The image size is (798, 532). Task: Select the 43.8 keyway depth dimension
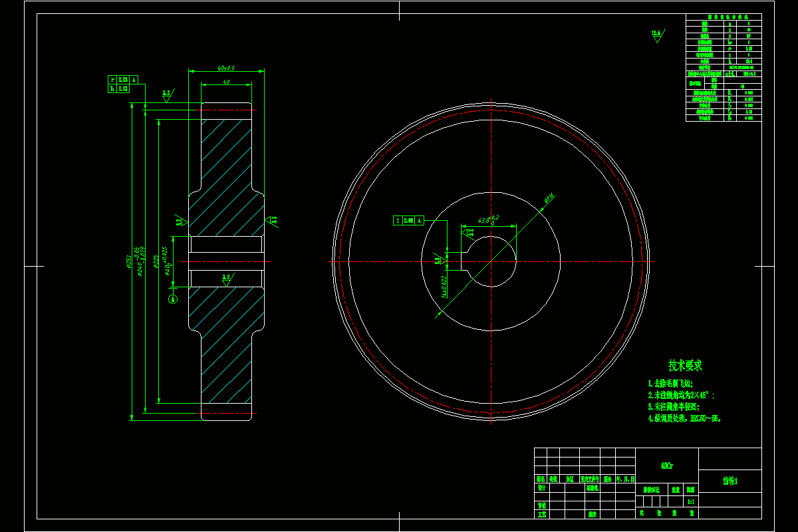[x=487, y=219]
